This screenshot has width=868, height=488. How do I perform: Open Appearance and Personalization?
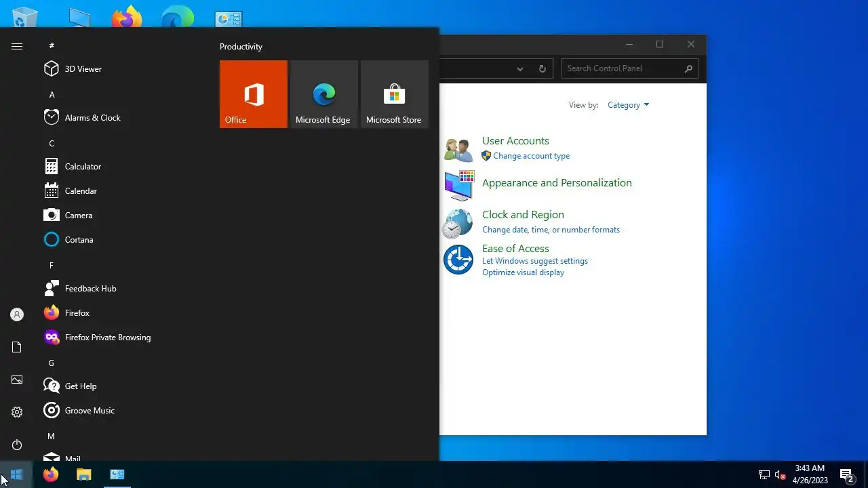[x=557, y=183]
